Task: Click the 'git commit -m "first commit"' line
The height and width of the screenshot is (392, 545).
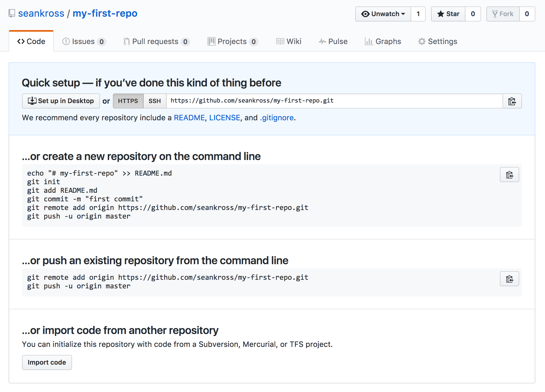Action: point(85,199)
